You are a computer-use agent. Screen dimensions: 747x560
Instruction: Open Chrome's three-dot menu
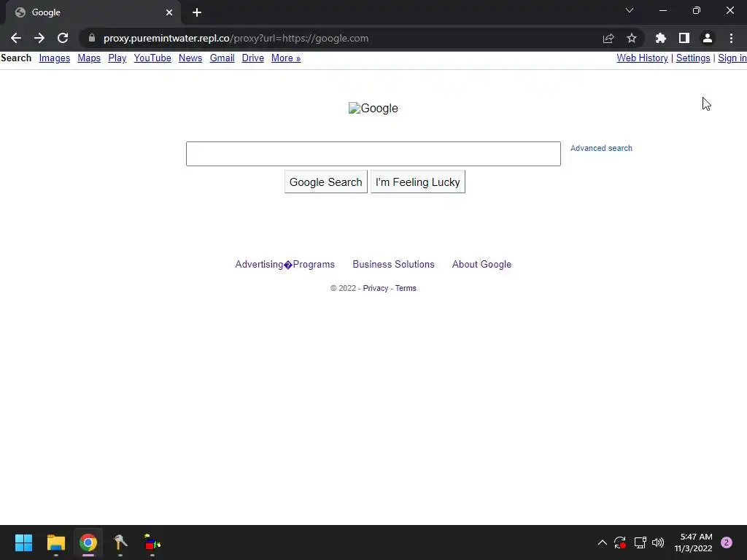click(731, 38)
